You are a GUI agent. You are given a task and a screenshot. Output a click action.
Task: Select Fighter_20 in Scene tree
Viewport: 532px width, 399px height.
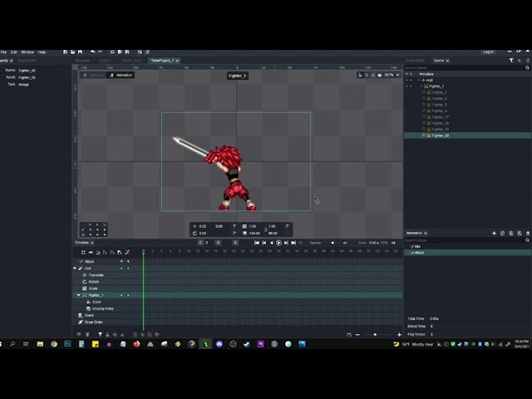(467, 135)
